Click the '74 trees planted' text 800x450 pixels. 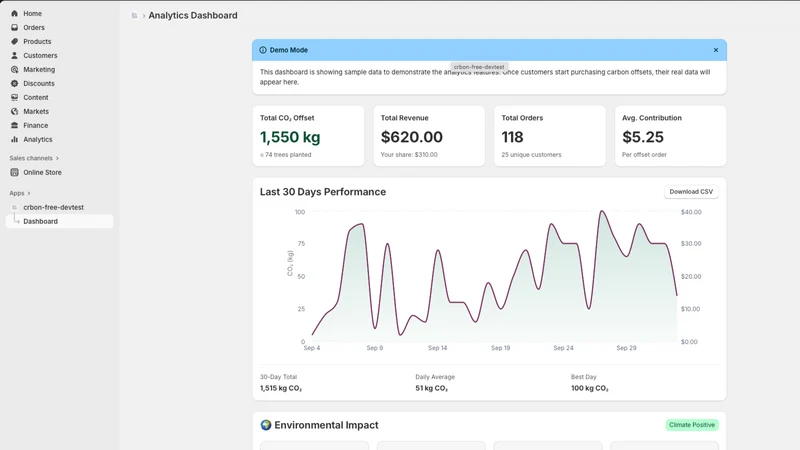tap(288, 155)
